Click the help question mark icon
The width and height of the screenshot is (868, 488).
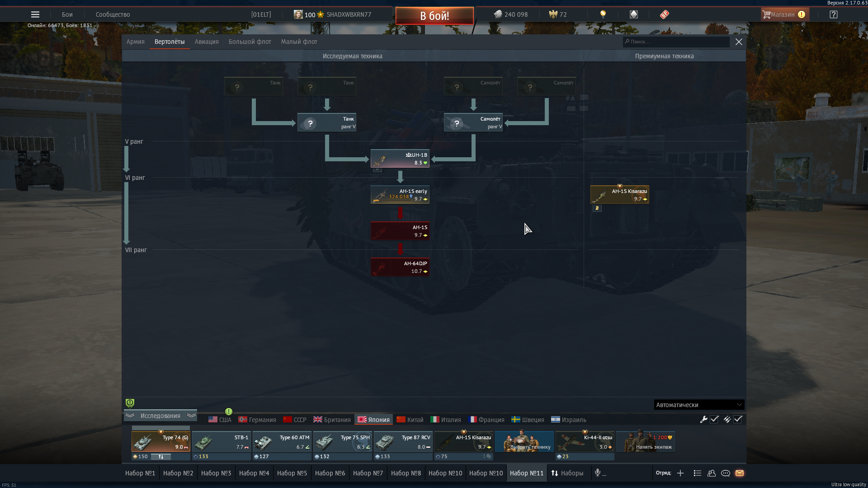(x=834, y=14)
